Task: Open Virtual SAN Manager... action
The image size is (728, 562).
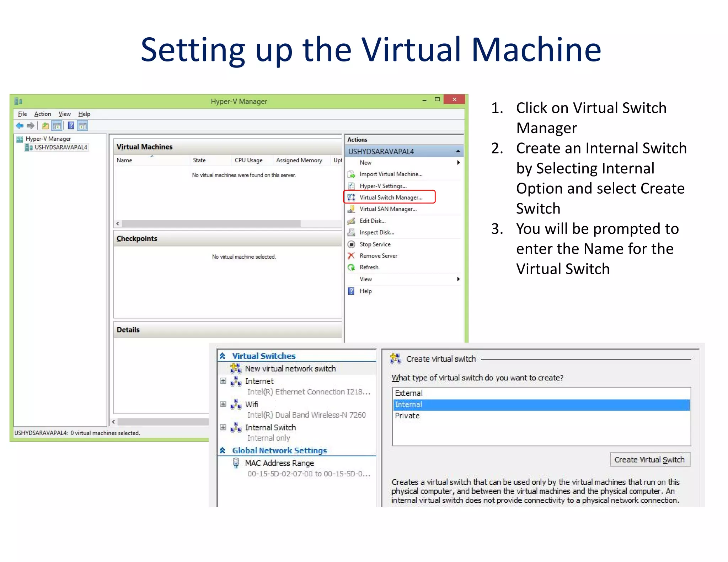Action: pyautogui.click(x=388, y=209)
